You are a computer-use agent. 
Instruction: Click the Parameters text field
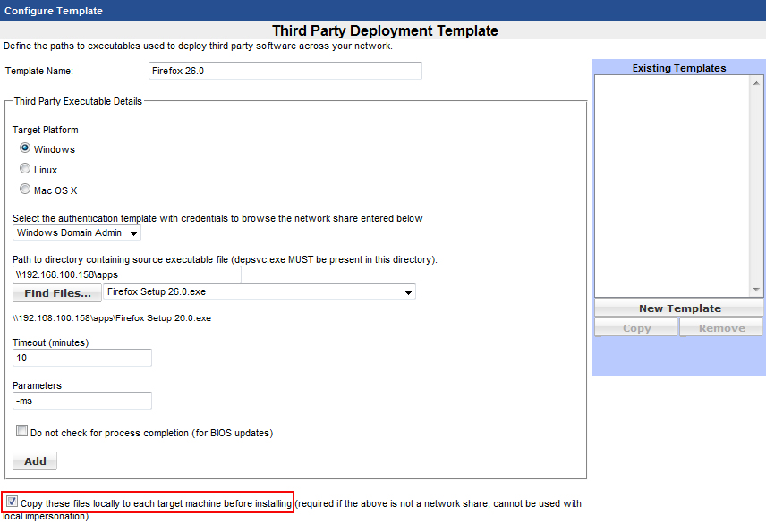82,401
